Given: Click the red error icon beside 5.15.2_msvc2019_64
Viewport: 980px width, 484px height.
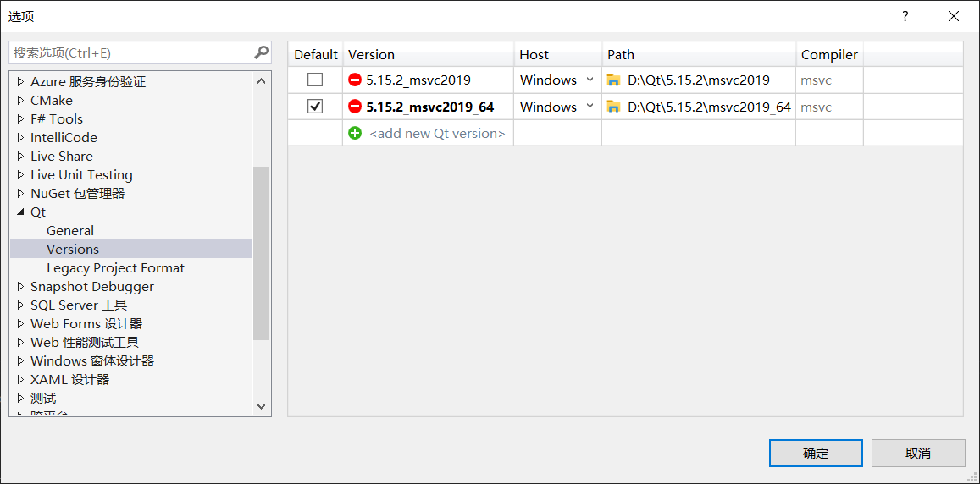Looking at the screenshot, I should 355,107.
